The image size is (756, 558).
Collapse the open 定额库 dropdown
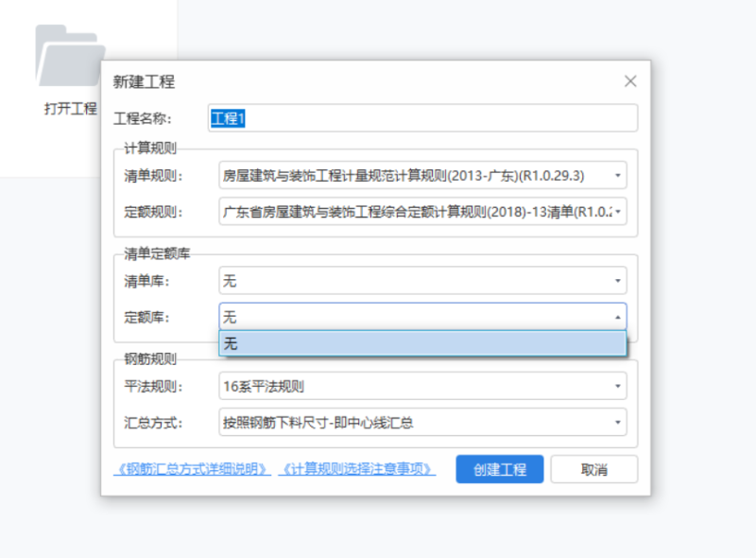tap(619, 317)
